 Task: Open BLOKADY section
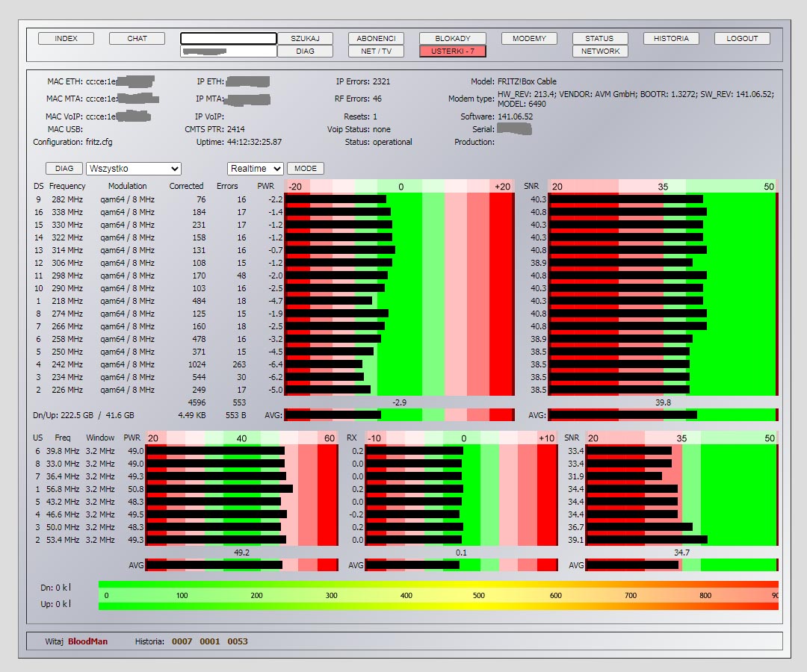tap(452, 39)
